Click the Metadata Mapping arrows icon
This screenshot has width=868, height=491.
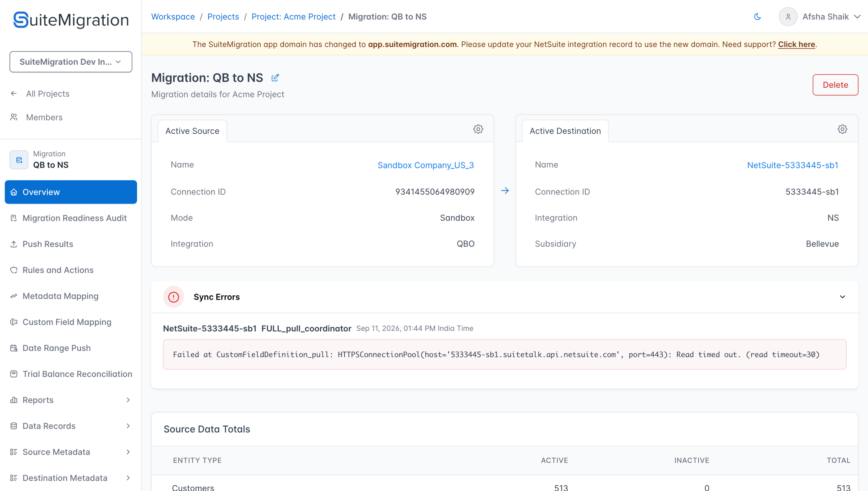[x=14, y=296]
